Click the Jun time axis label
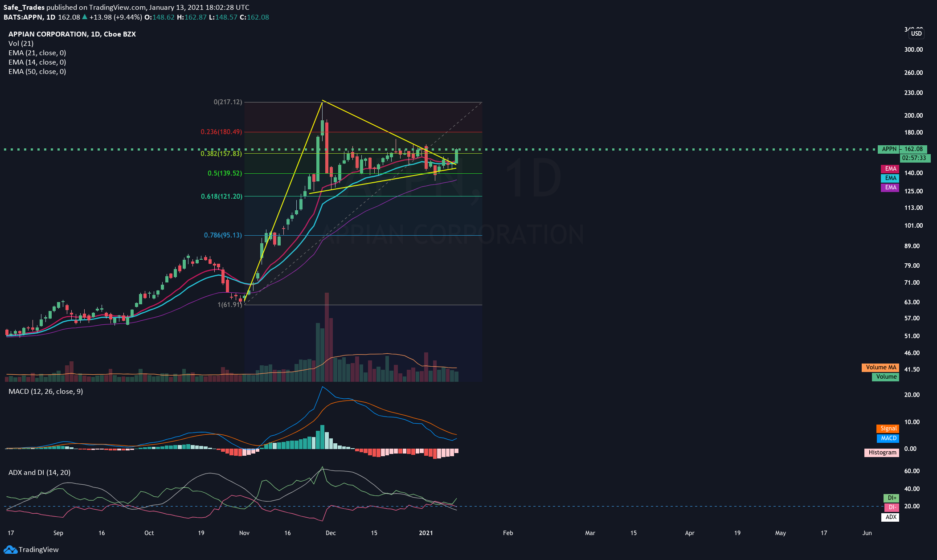 click(x=867, y=533)
